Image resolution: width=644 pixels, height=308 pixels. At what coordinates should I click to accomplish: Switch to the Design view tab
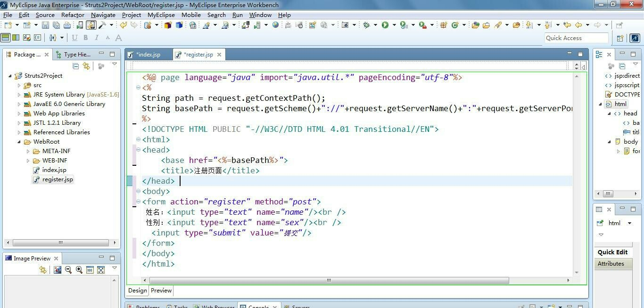tap(138, 291)
